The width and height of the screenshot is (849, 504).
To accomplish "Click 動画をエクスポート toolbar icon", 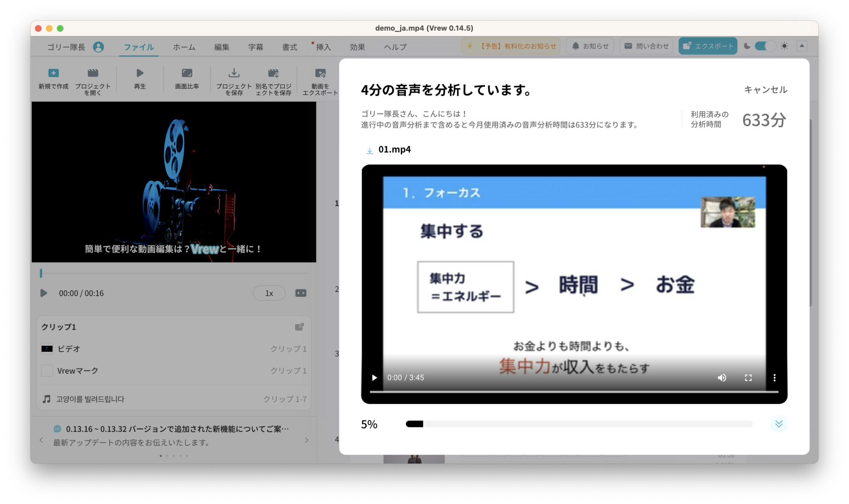I will pyautogui.click(x=320, y=73).
